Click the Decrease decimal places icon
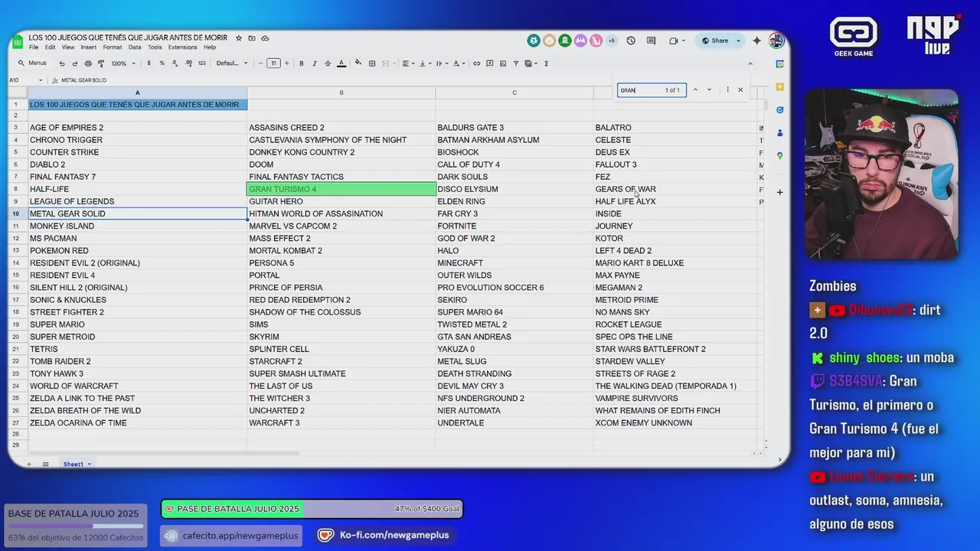Viewport: 980px width, 551px height. pos(175,64)
